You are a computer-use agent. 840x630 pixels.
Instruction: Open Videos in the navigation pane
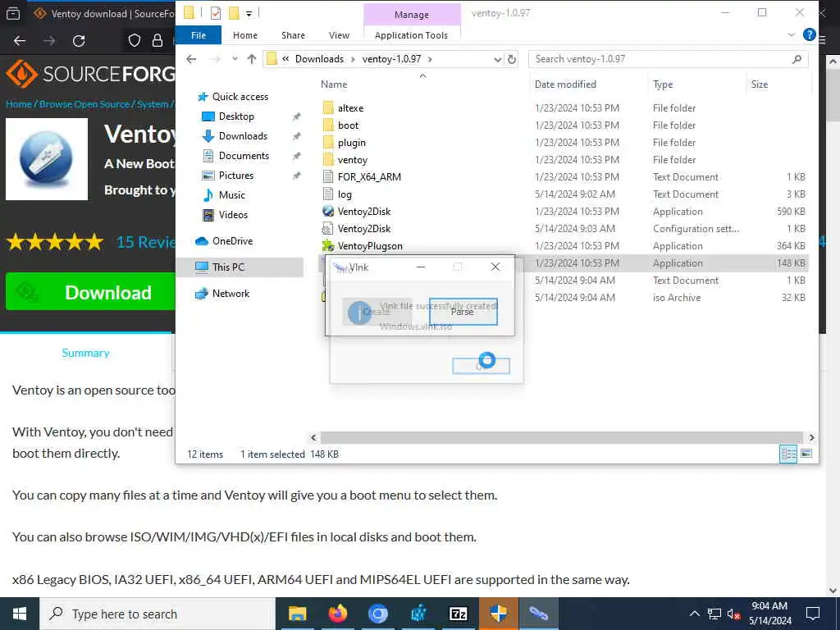pyautogui.click(x=233, y=215)
